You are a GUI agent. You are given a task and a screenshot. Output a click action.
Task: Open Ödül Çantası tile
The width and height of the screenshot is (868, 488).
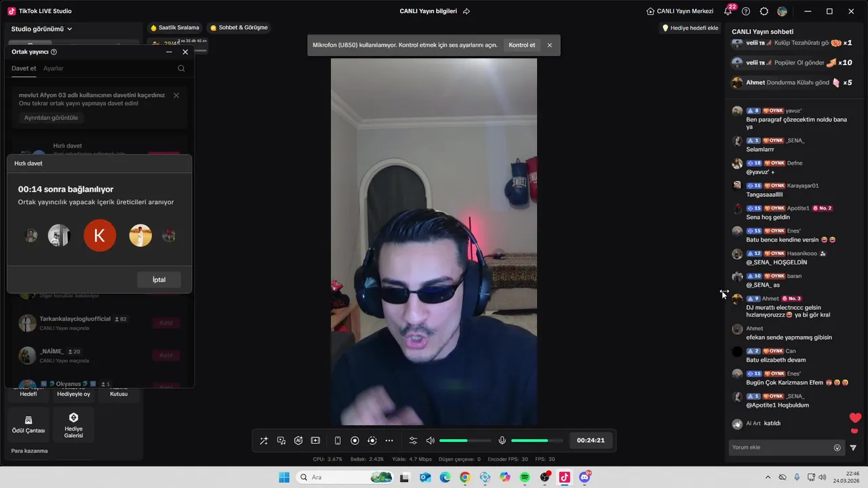(x=28, y=425)
